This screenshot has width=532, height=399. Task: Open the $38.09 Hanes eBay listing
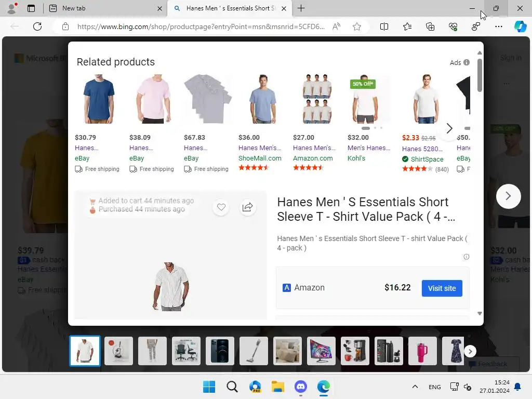click(x=141, y=148)
